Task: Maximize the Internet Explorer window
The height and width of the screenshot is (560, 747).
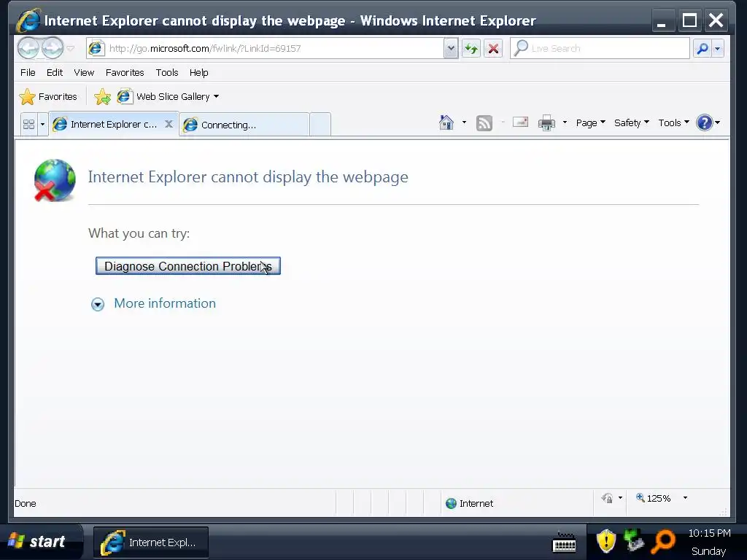Action: coord(689,21)
